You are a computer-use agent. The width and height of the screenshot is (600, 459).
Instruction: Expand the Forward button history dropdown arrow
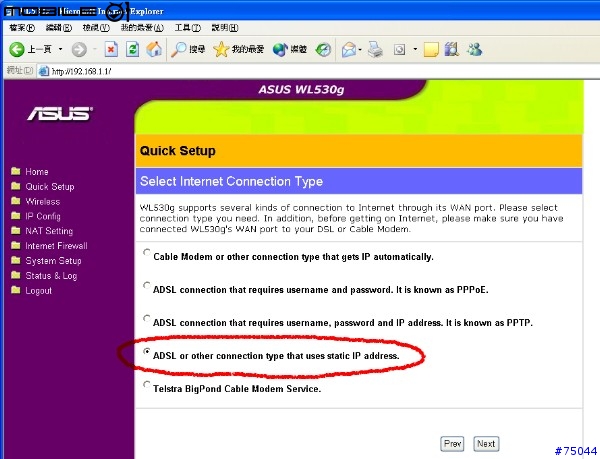click(95, 49)
